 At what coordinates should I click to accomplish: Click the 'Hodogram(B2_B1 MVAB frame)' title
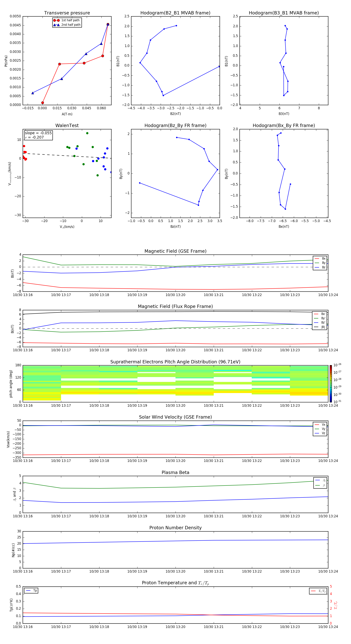[175, 13]
